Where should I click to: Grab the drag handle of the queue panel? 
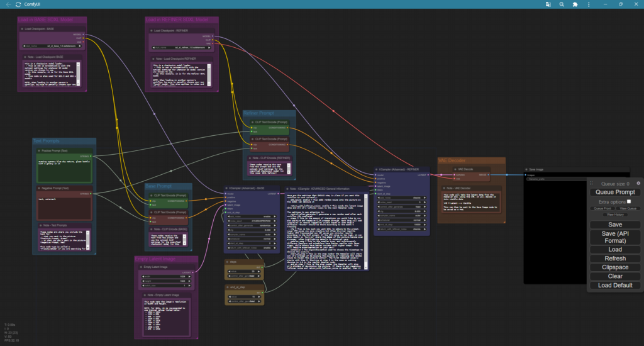pyautogui.click(x=591, y=183)
